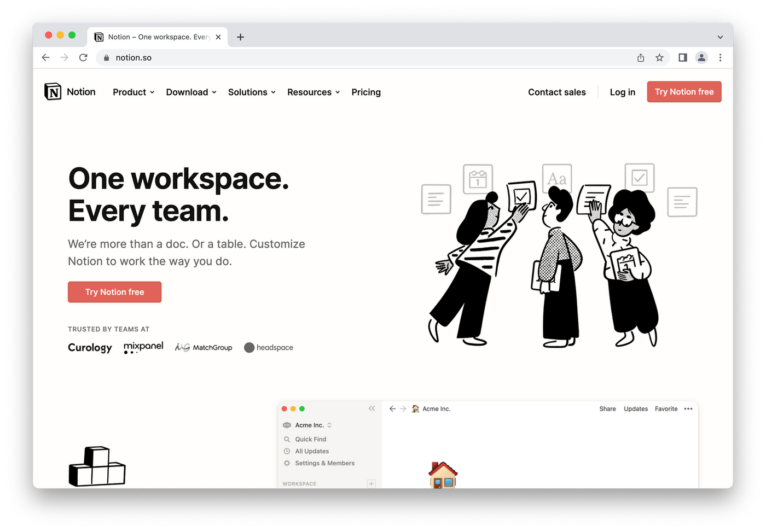Image resolution: width=766 pixels, height=532 pixels.
Task: Open Quick Find using the magnifier icon
Action: point(287,439)
